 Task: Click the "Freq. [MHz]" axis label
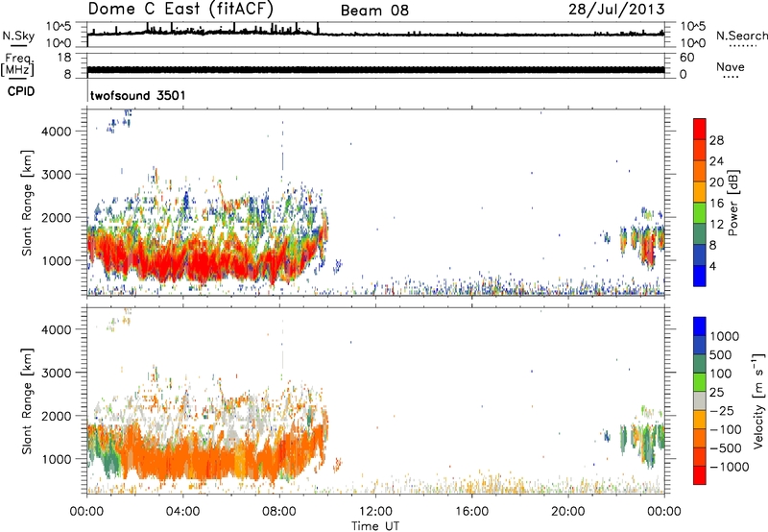coord(17,65)
